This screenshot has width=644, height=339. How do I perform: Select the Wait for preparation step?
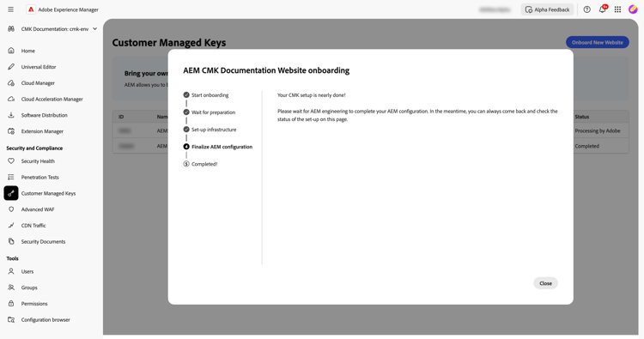pyautogui.click(x=210, y=112)
